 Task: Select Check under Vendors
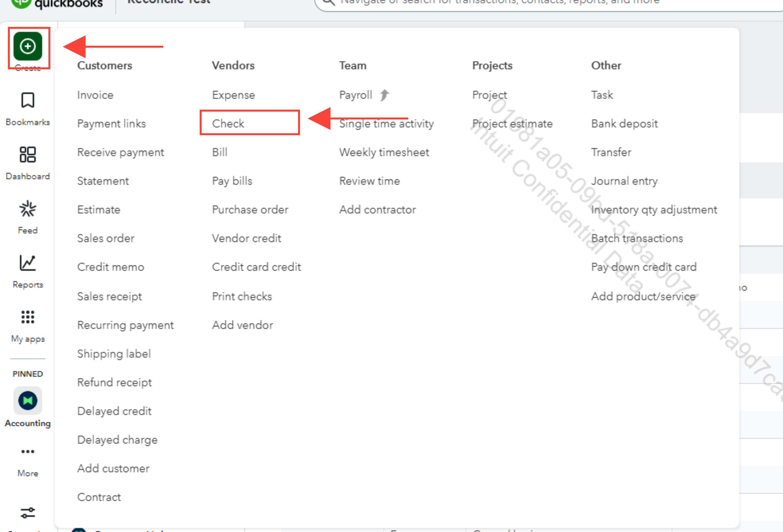pos(228,124)
